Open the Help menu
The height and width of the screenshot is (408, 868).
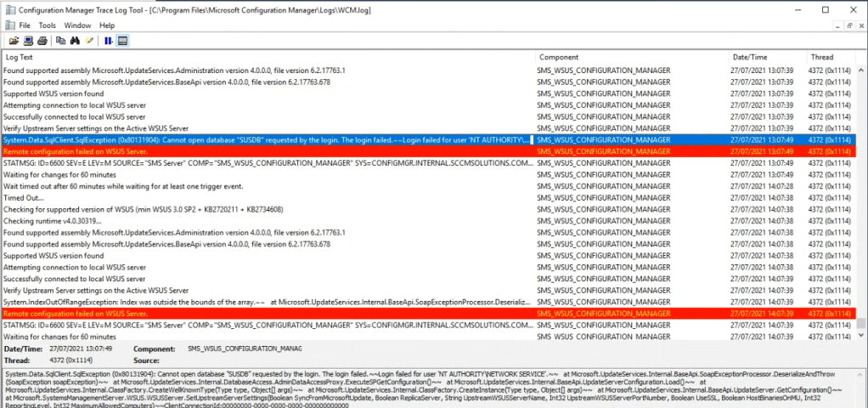[107, 25]
